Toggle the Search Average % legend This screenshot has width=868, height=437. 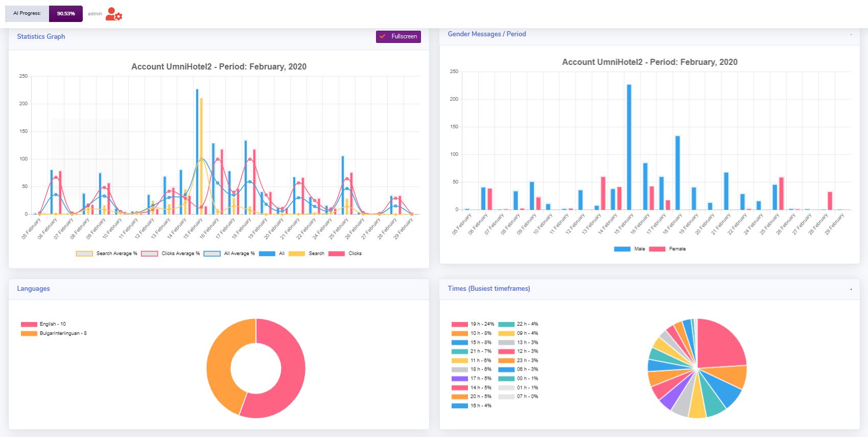(107, 254)
